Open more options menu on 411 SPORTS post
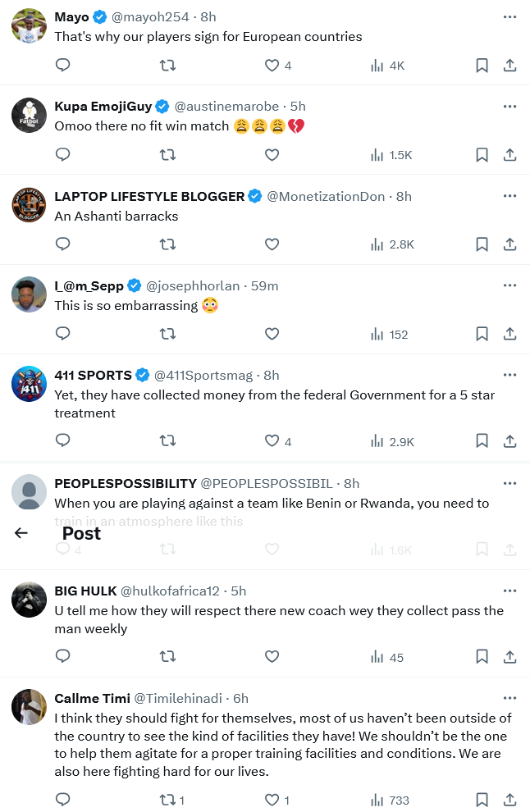Image resolution: width=530 pixels, height=812 pixels. coord(509,375)
